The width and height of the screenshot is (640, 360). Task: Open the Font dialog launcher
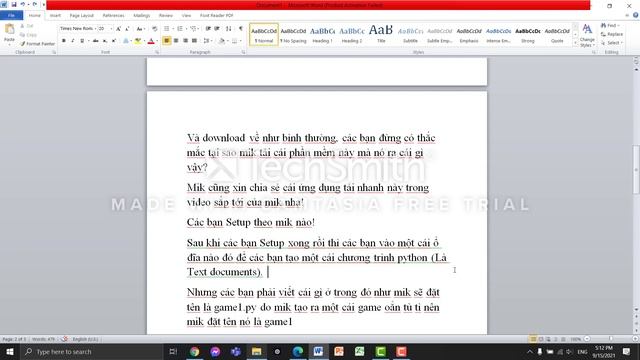coord(157,52)
